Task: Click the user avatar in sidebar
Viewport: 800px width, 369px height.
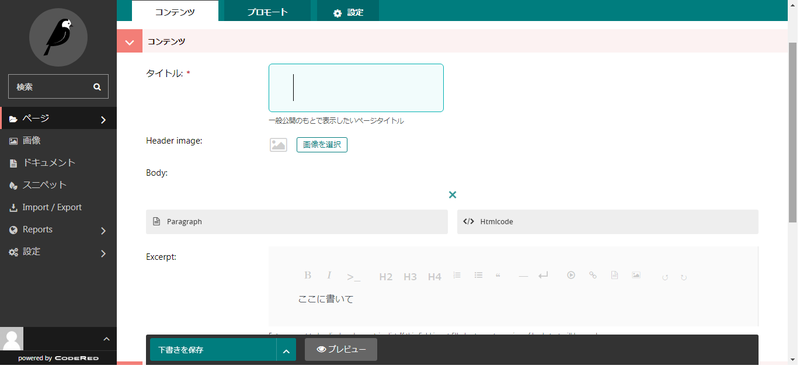Action: [11, 339]
